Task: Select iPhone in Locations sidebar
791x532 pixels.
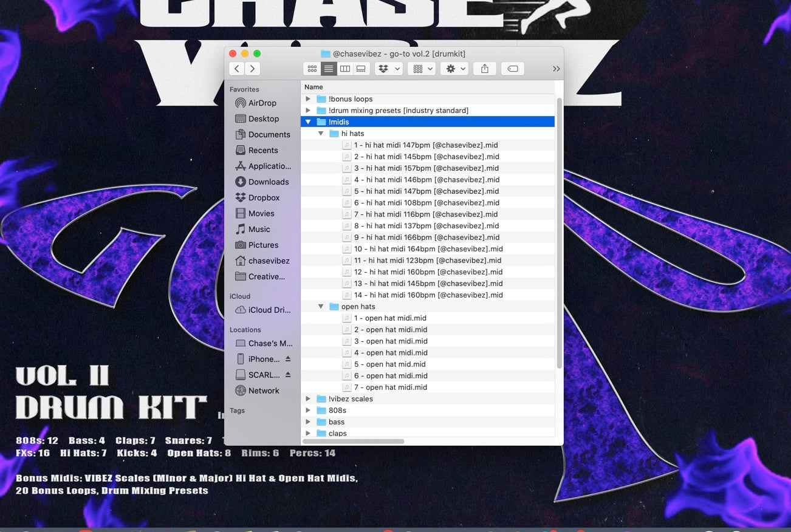Action: pos(258,360)
